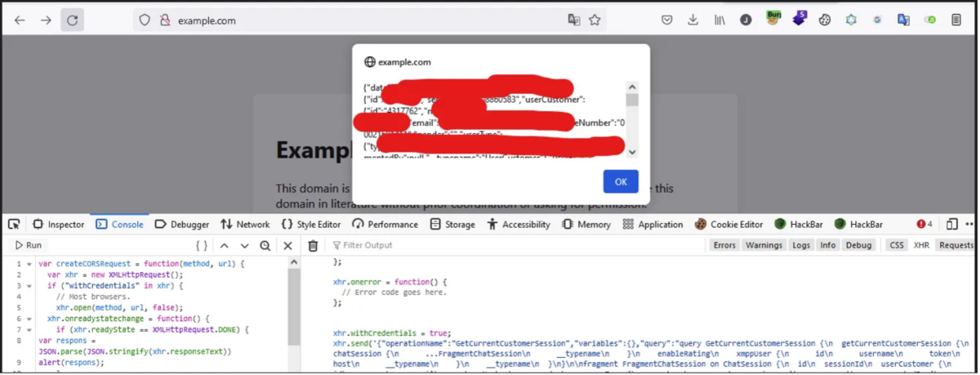Click the Google G extension icon
The width and height of the screenshot is (980, 375).
click(877, 20)
